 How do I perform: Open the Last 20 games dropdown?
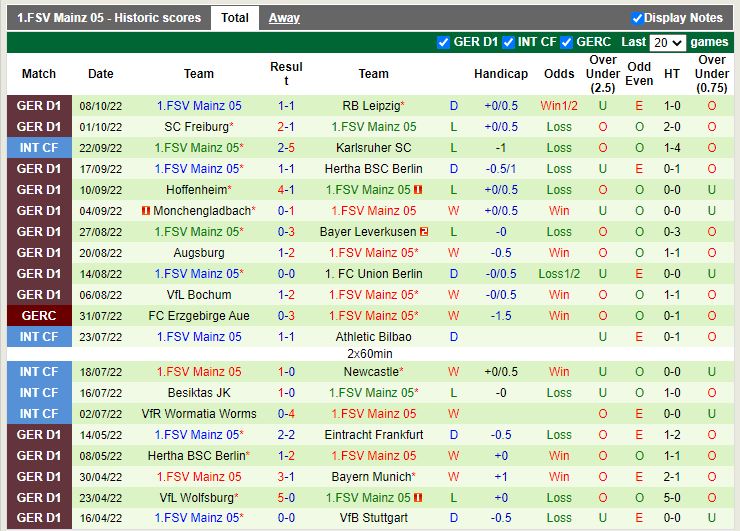[x=667, y=43]
